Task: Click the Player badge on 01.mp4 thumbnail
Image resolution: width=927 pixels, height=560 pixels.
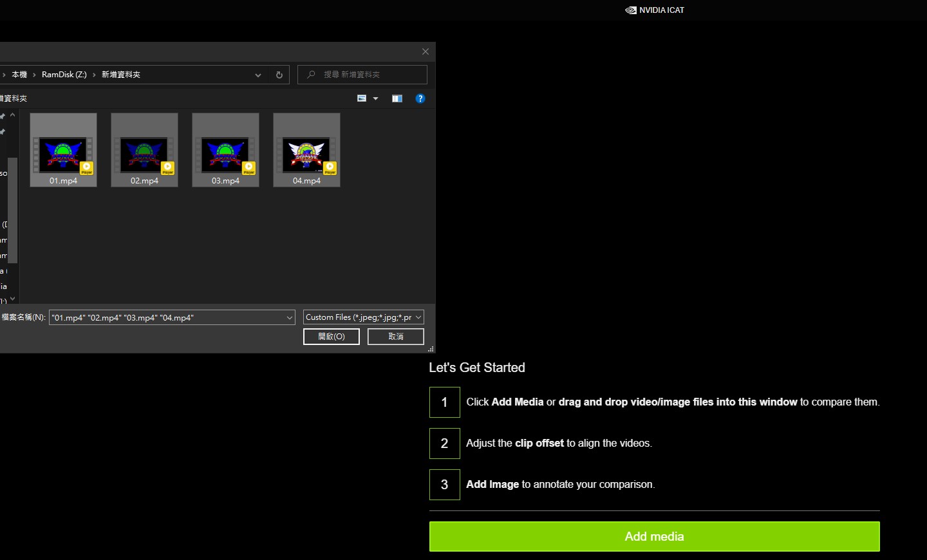Action: (87, 168)
